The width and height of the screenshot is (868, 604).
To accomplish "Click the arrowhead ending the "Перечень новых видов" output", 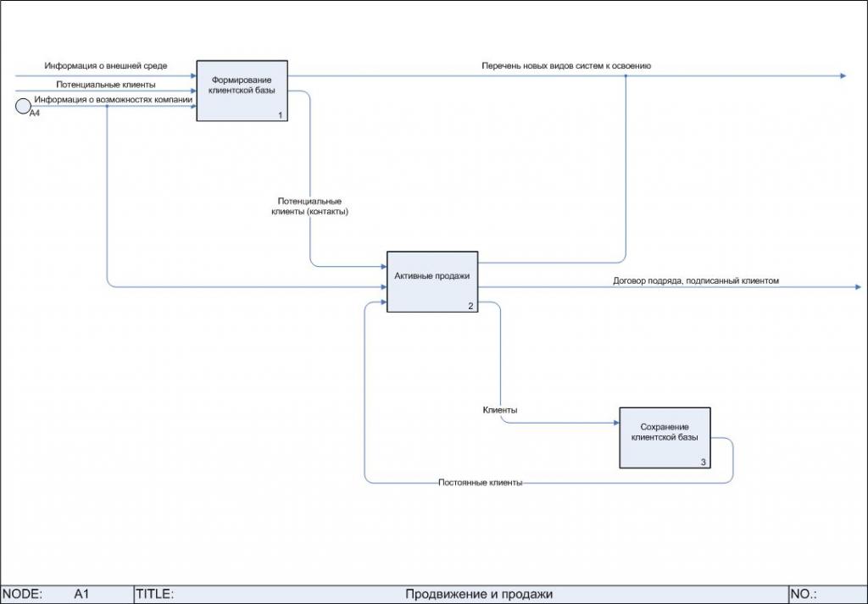I will point(843,76).
